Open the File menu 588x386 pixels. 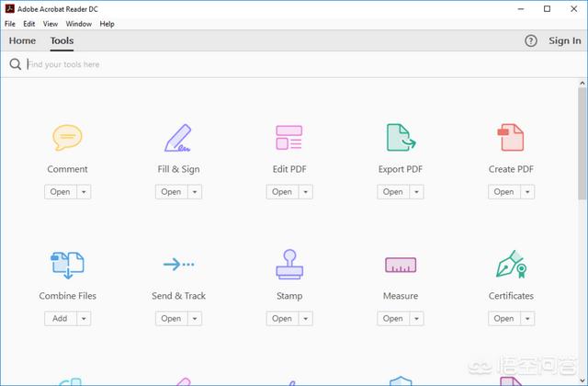[x=10, y=24]
